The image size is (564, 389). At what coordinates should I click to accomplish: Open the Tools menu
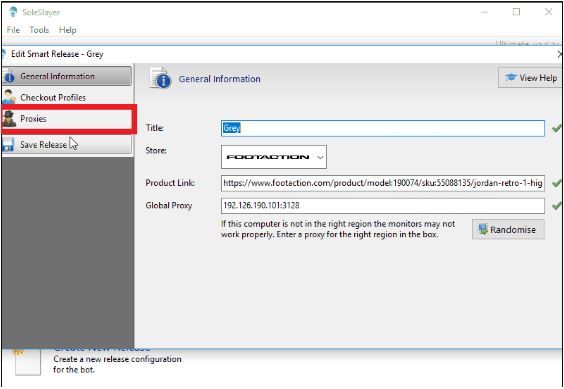pos(39,30)
